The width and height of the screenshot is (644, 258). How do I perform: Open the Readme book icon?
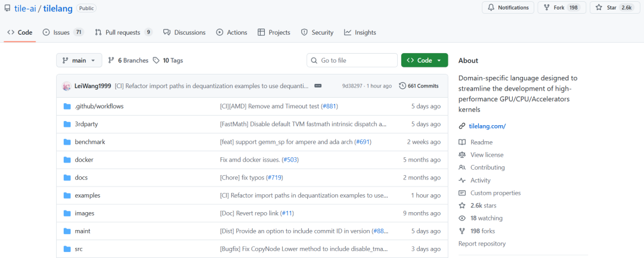462,142
